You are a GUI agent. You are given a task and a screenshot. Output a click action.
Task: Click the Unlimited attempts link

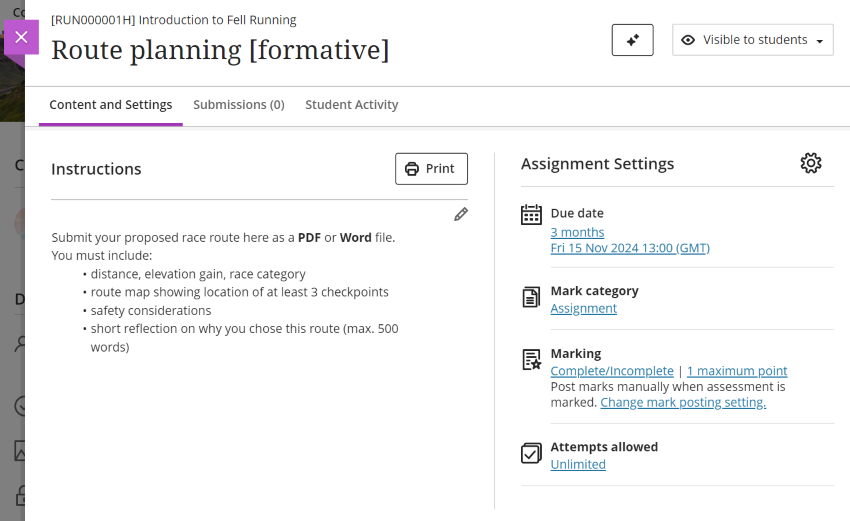[x=578, y=465]
